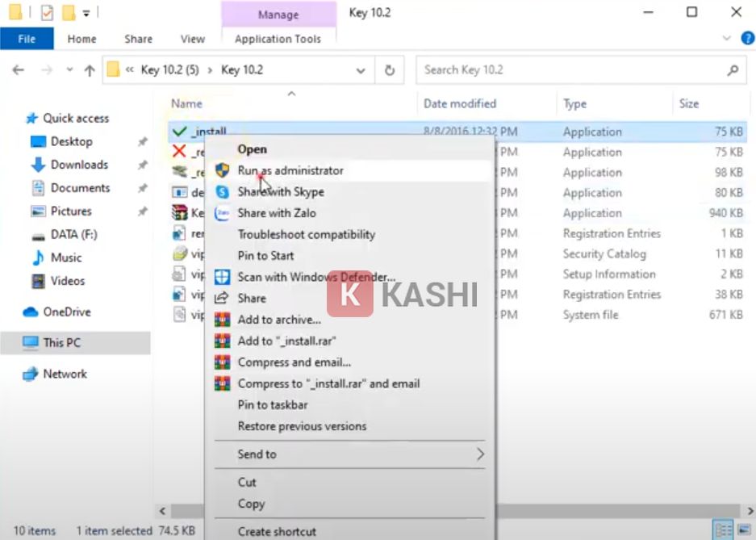Expand the Send to submenu
This screenshot has height=540, width=756.
click(480, 454)
